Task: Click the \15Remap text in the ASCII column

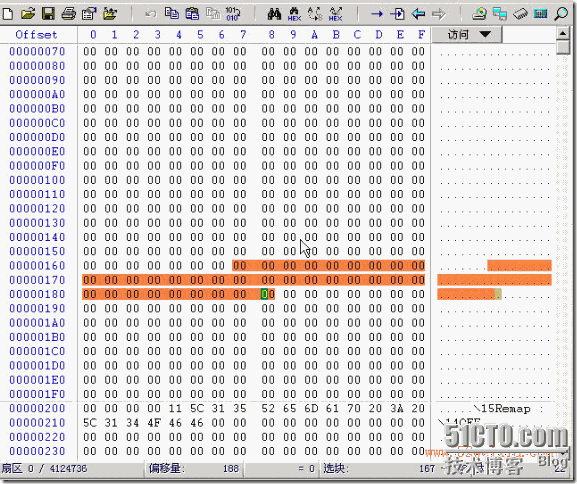Action: [502, 409]
